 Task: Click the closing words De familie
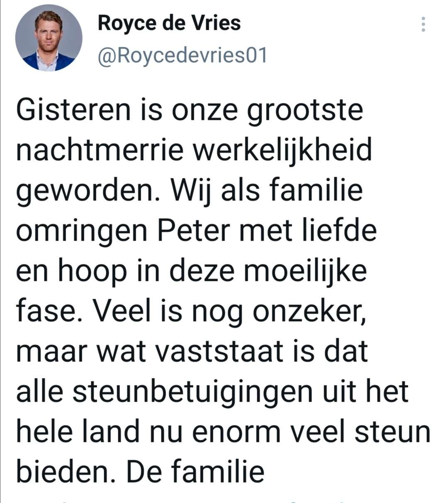click(195, 471)
